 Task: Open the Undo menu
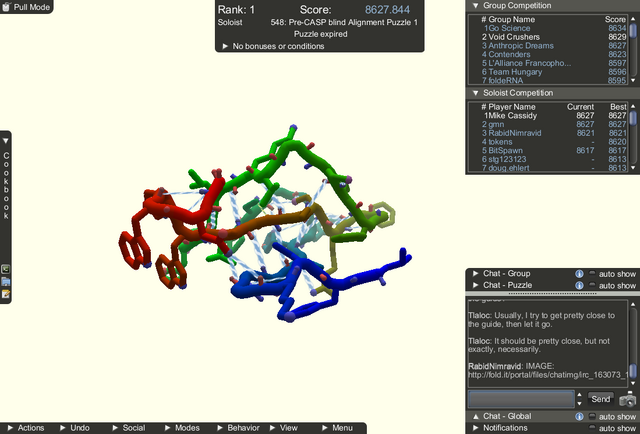coord(75,427)
